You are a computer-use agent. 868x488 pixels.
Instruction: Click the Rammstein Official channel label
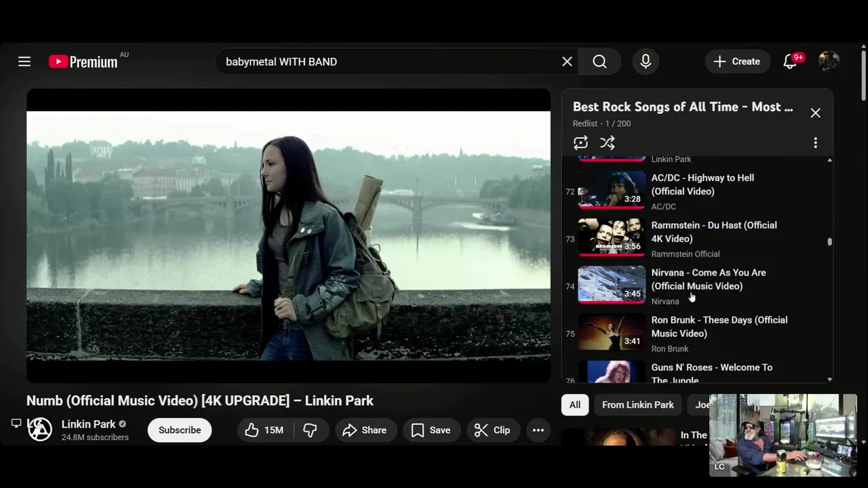click(686, 254)
